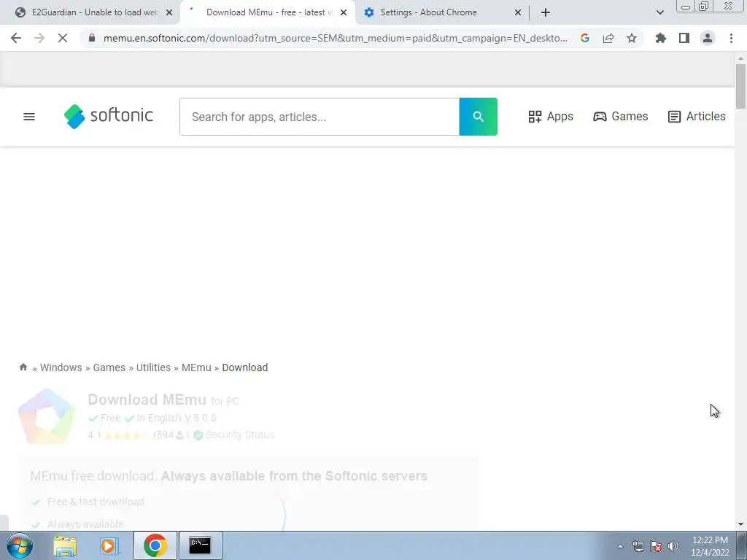This screenshot has height=560, width=747.
Task: Click the page vertical scrollbar thumb
Action: click(x=740, y=86)
